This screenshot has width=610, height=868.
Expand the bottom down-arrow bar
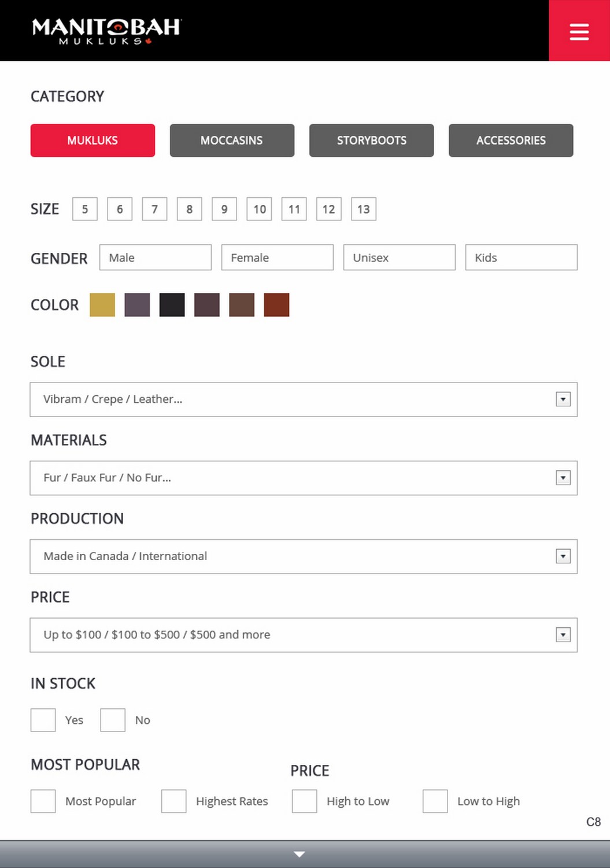(300, 854)
